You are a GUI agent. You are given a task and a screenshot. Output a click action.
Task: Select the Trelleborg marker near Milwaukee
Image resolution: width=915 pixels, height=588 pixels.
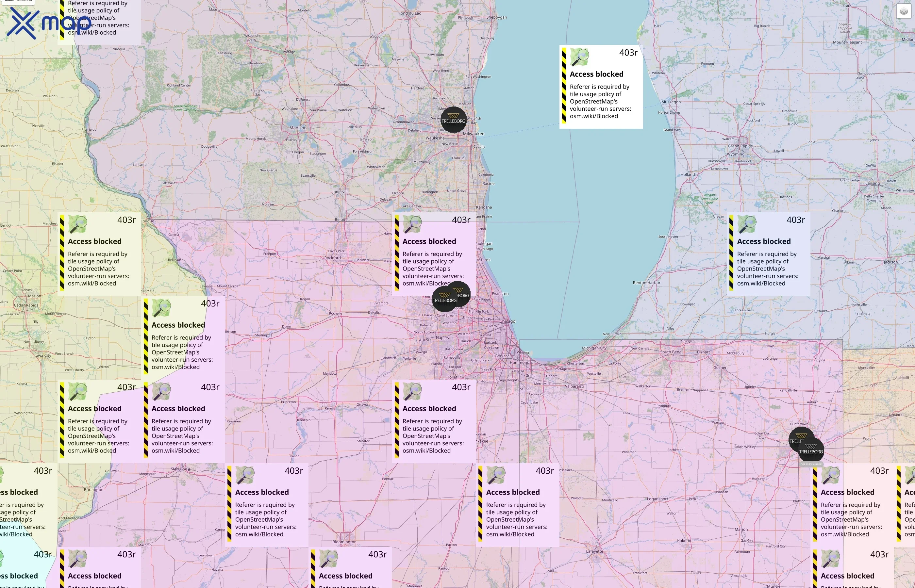[x=453, y=120]
